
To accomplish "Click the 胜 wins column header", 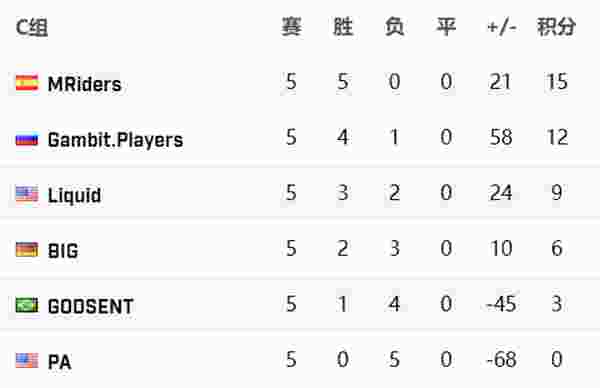I will [x=343, y=27].
